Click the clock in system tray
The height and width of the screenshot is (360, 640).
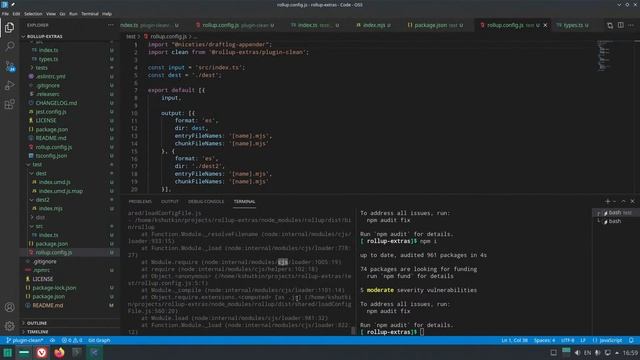click(x=630, y=353)
